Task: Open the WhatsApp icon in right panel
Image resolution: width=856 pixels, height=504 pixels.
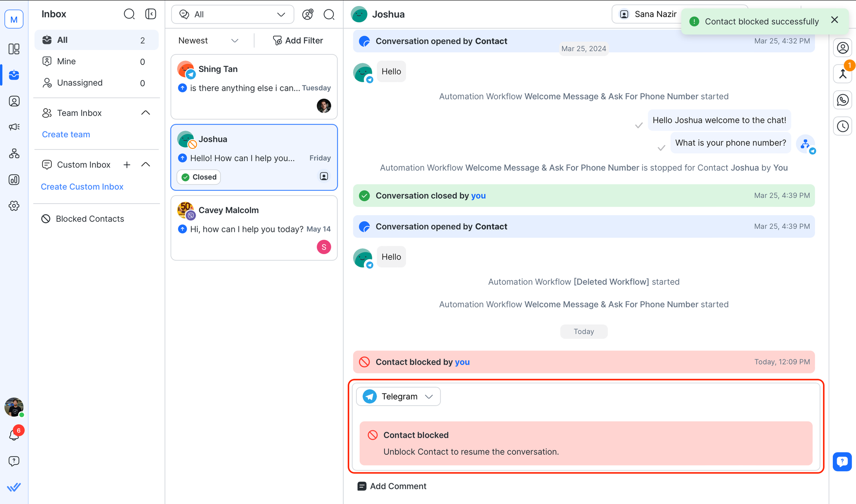Action: (x=842, y=100)
